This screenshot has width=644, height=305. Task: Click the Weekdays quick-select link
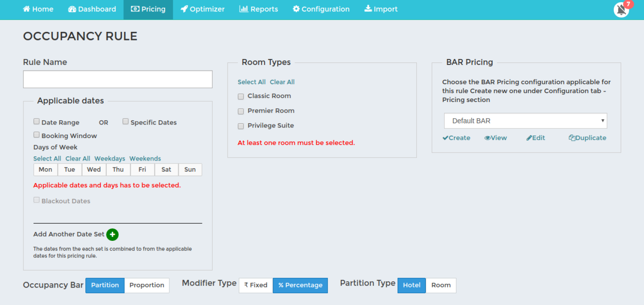coord(110,158)
